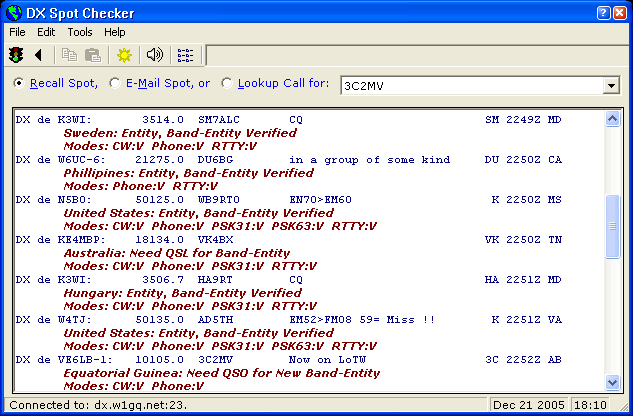Open the sun solar data icon
This screenshot has width=633, height=416.
(124, 55)
